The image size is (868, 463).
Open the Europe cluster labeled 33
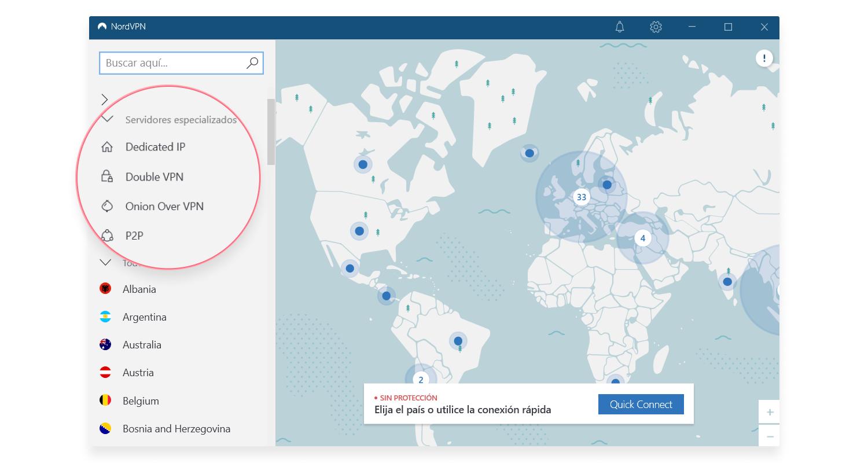point(582,197)
